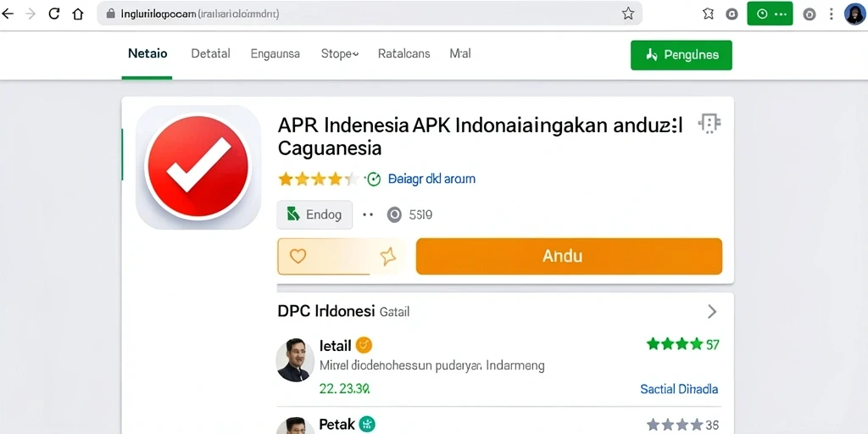Viewport: 868px width, 434px height.
Task: Select the Netaio tab
Action: click(147, 53)
